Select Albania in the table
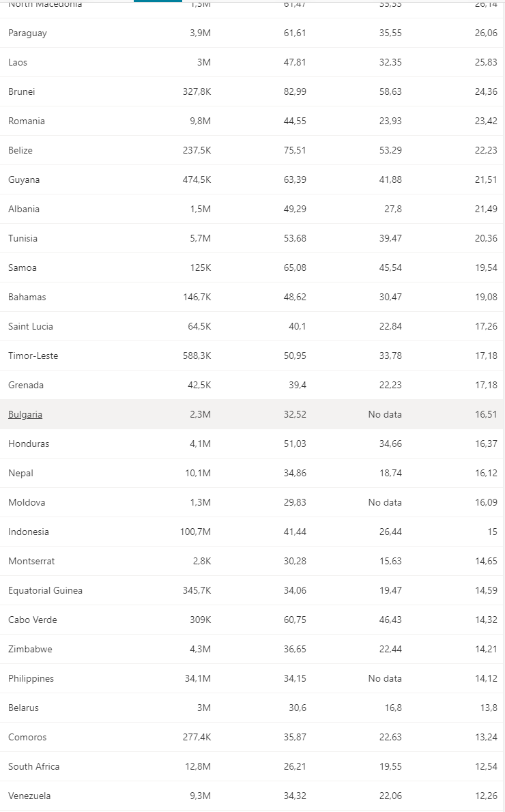The height and width of the screenshot is (812, 505). tap(24, 209)
